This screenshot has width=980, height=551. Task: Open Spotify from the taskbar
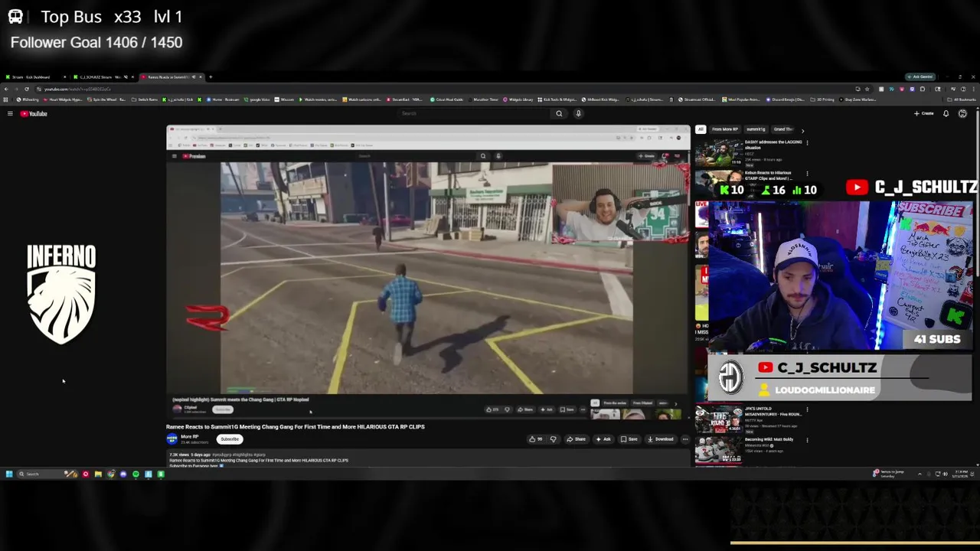[136, 474]
